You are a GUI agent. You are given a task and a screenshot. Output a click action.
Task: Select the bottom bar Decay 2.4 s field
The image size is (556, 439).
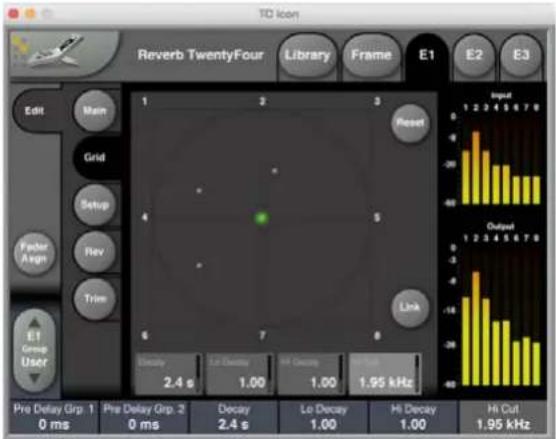pyautogui.click(x=234, y=417)
